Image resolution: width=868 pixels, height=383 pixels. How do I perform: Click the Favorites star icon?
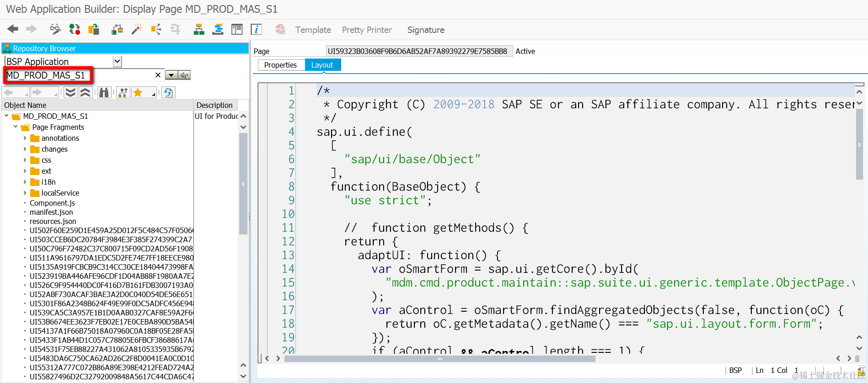pyautogui.click(x=137, y=93)
